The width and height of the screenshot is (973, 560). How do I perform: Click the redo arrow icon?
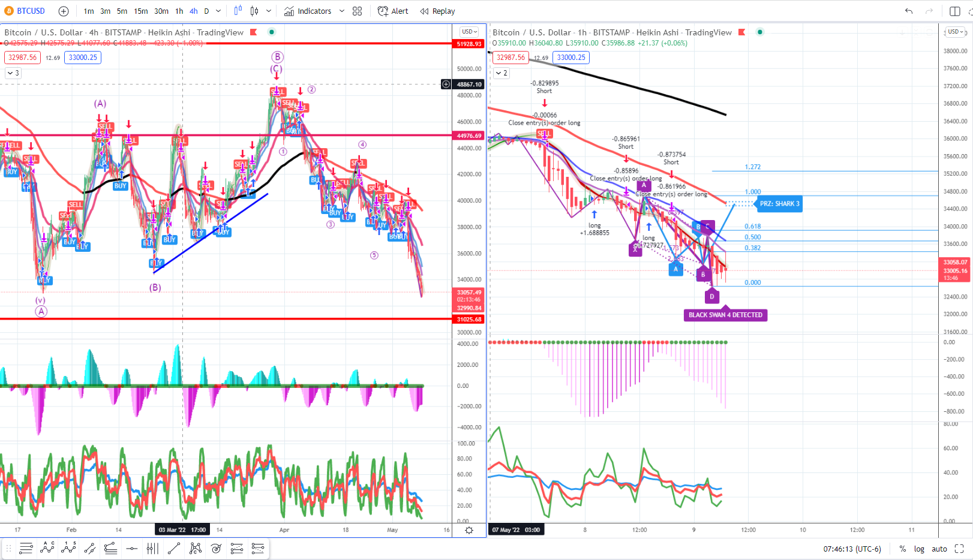(929, 11)
